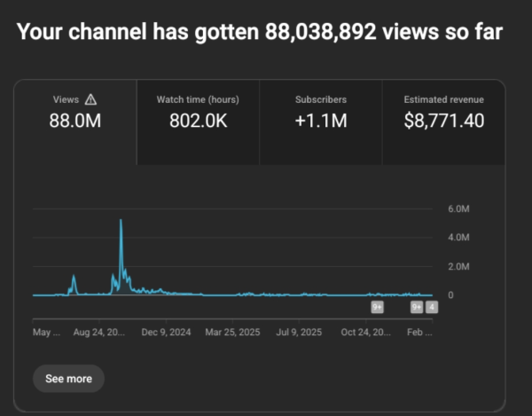Click the Jul 9, 2025 date label
The image size is (532, 416).
click(299, 333)
